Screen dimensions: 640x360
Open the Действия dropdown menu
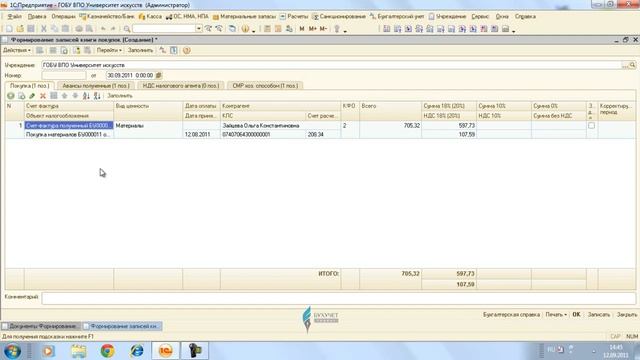17,50
